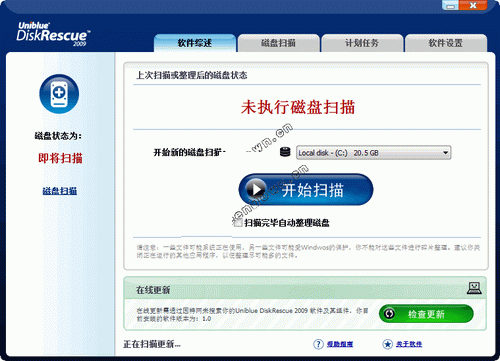This screenshot has width=500, height=361.
Task: Click the star icon beside 关于软件
Action: click(387, 344)
